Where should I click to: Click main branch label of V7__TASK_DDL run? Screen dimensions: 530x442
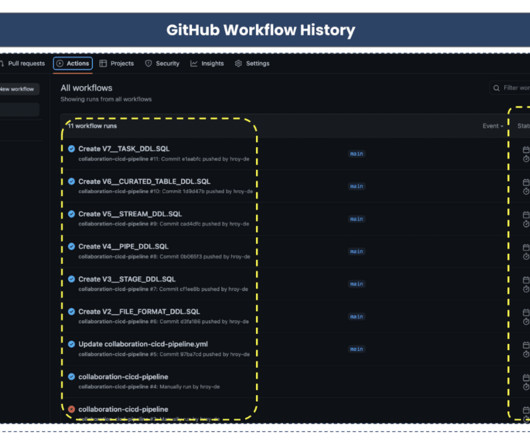point(356,154)
